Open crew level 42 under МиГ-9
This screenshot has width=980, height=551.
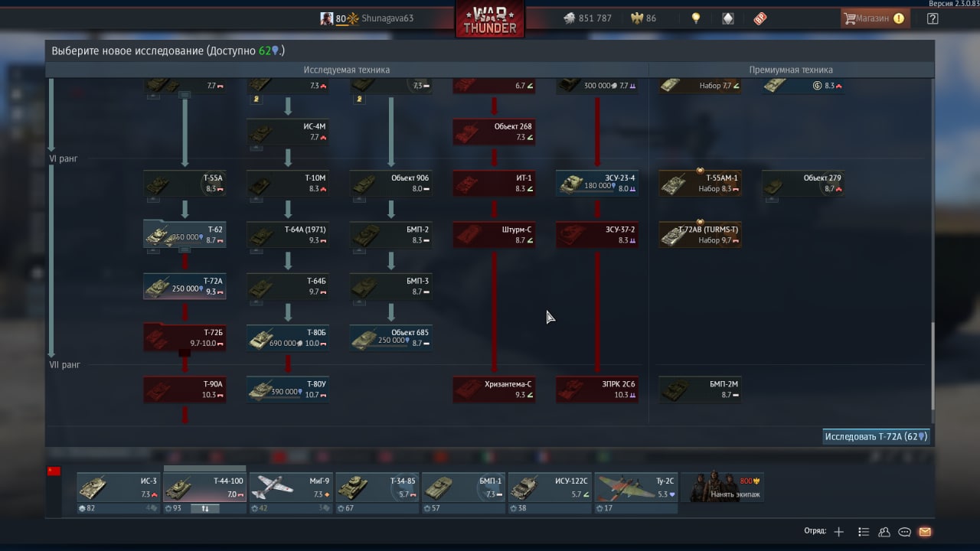point(260,508)
